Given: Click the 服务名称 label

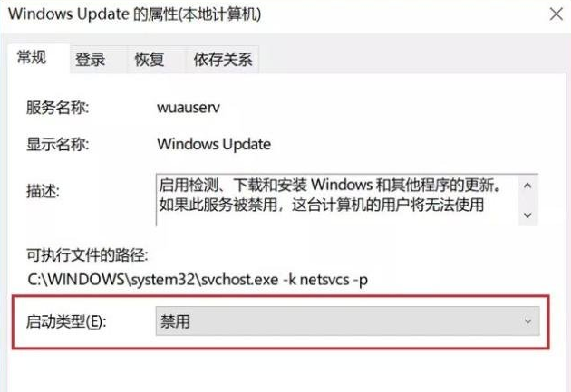Looking at the screenshot, I should [57, 108].
